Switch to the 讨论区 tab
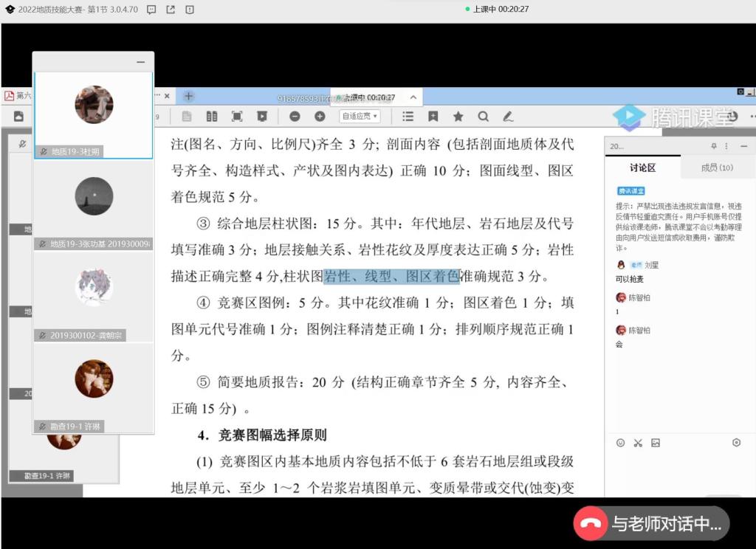Viewport: 756px width, 549px height. [x=642, y=168]
